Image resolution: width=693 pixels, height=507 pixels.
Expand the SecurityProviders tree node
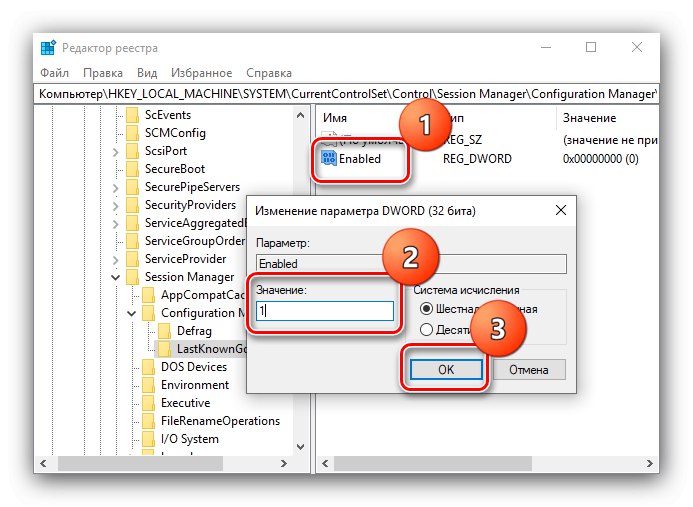pyautogui.click(x=116, y=206)
